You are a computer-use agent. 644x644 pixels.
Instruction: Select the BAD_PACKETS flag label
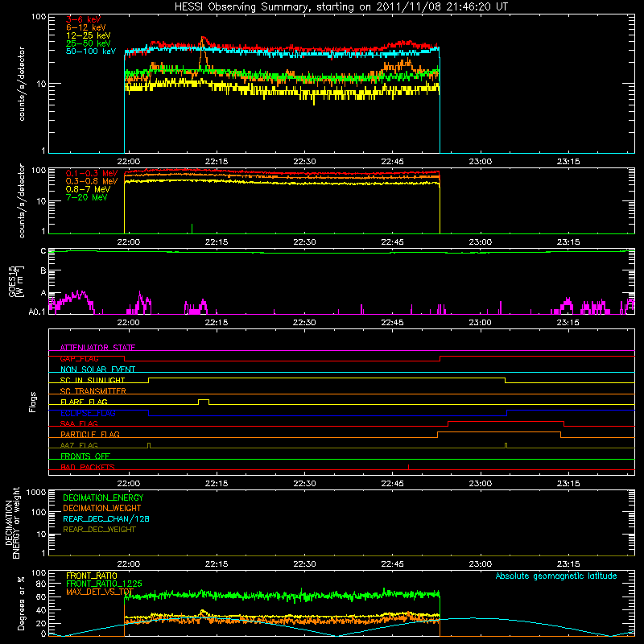pyautogui.click(x=88, y=467)
